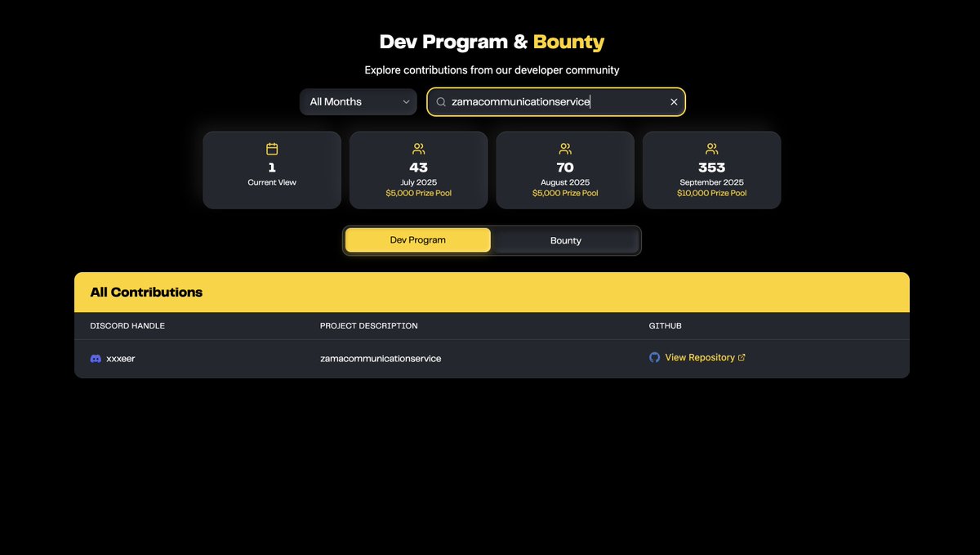Click the chevron arrow in All Months selector
Viewport: 980px width, 555px height.
coord(406,102)
